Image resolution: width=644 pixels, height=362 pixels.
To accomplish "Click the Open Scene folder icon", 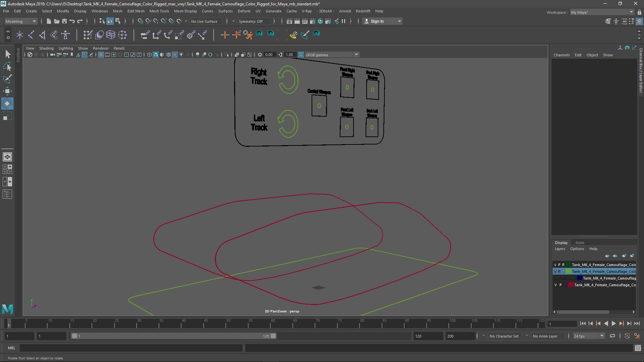I will coord(56,21).
